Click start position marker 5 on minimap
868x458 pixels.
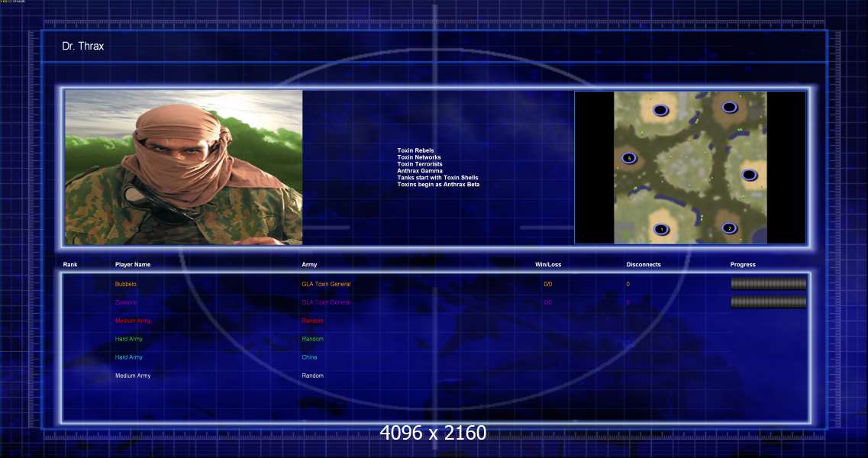(x=629, y=158)
